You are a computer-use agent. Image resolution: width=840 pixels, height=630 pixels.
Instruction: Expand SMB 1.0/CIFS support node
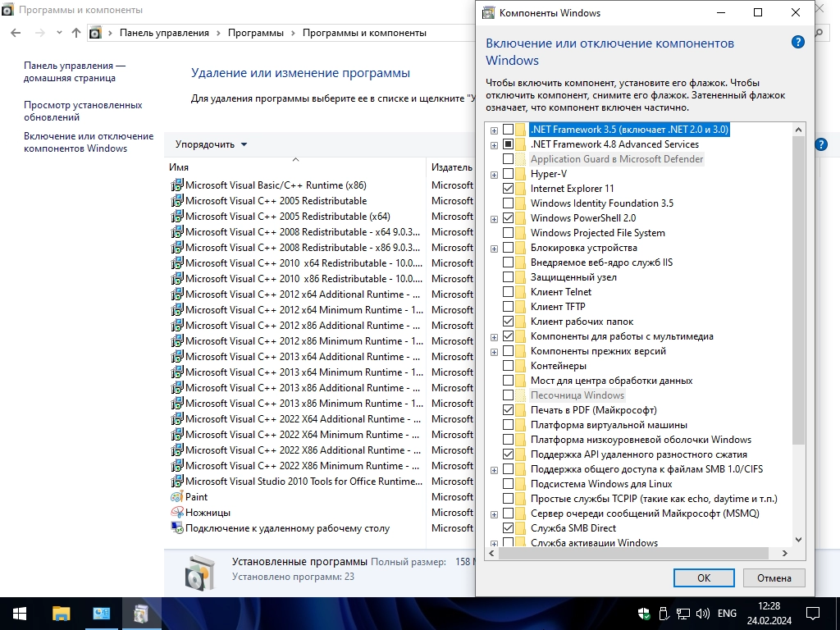pyautogui.click(x=494, y=470)
